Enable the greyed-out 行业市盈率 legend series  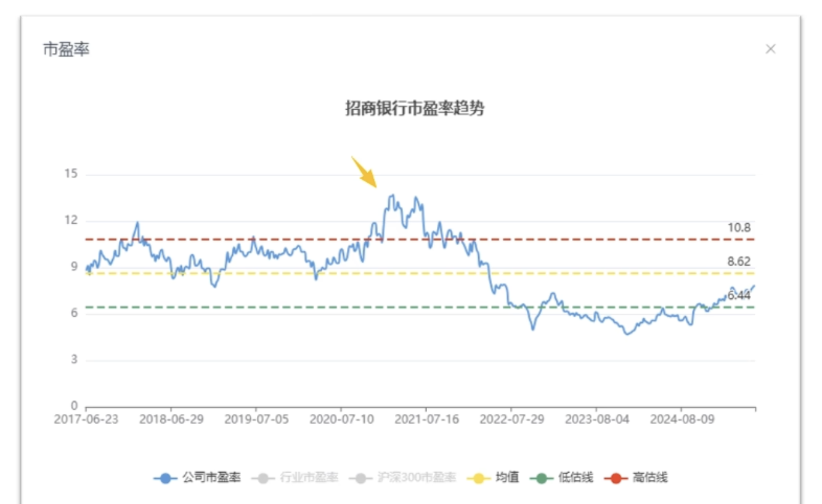coord(295,478)
